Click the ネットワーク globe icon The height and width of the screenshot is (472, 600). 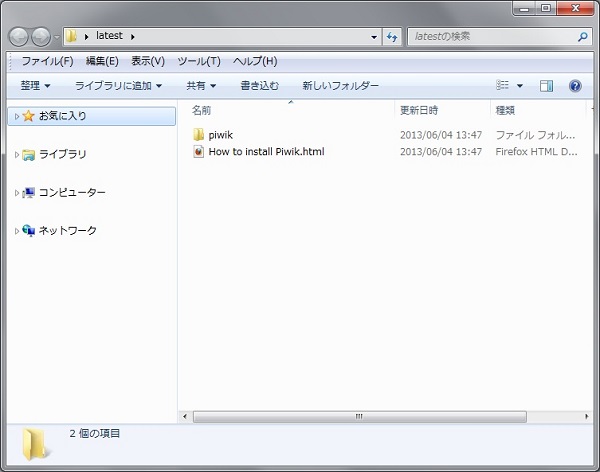28,230
